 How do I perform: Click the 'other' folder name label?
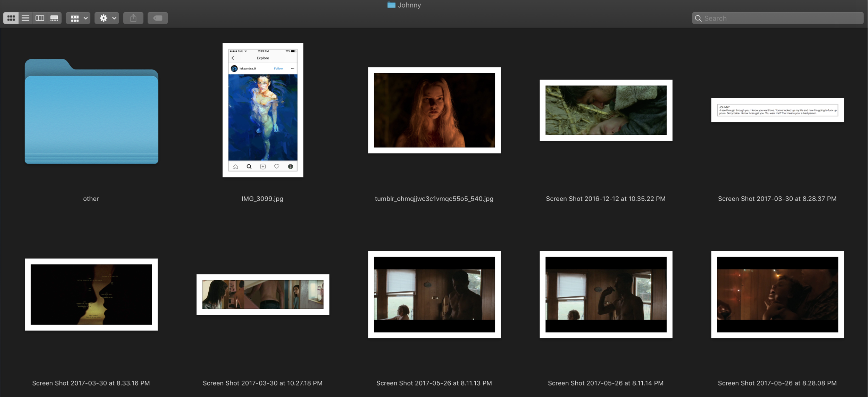91,199
